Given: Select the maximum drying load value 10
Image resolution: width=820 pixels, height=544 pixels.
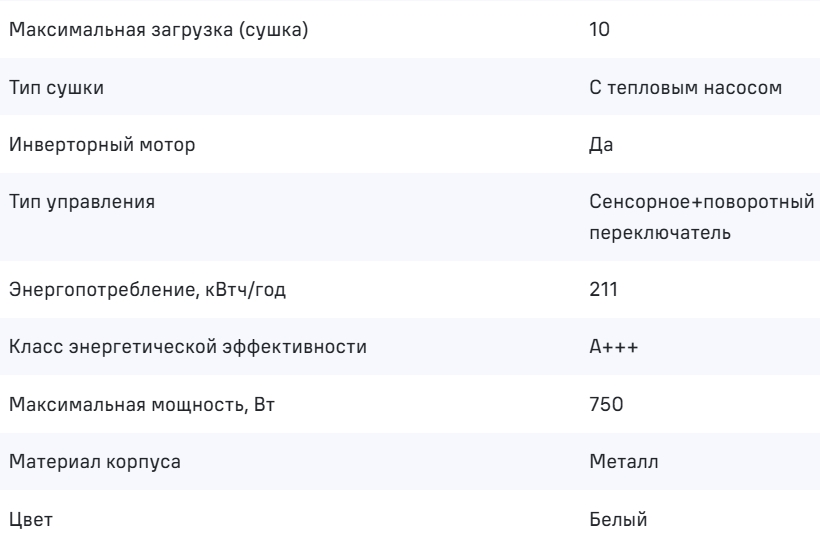Looking at the screenshot, I should tap(600, 30).
